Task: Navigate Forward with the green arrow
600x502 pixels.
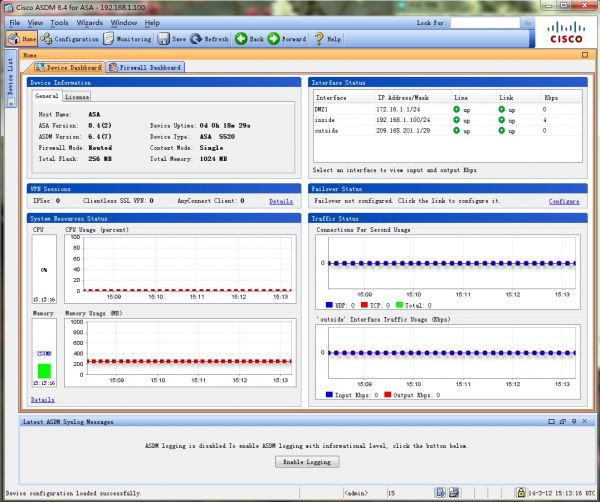Action: point(287,39)
